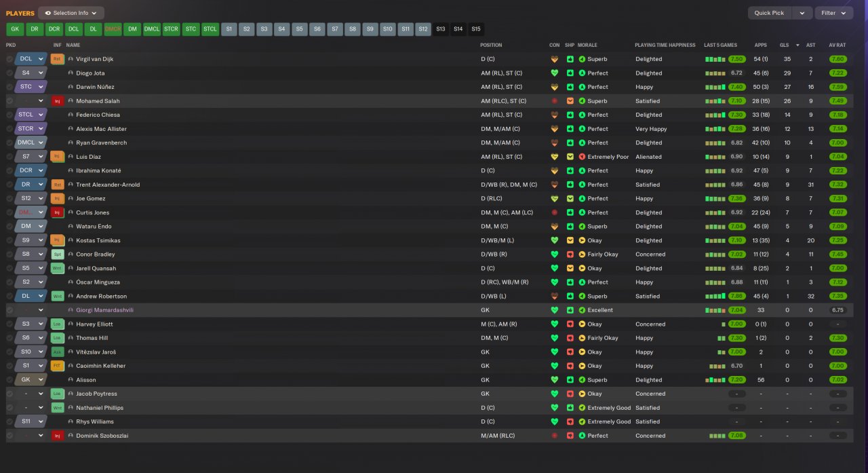Viewport: 868px width, 473px height.
Task: Click Luis Díaz's yellow sharpness icon
Action: pyautogui.click(x=570, y=157)
